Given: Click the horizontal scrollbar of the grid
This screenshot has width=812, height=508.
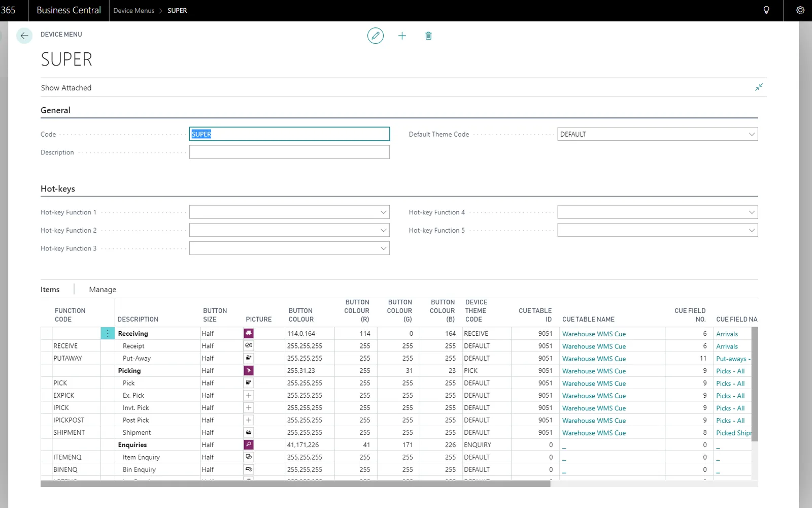Looking at the screenshot, I should [x=295, y=484].
